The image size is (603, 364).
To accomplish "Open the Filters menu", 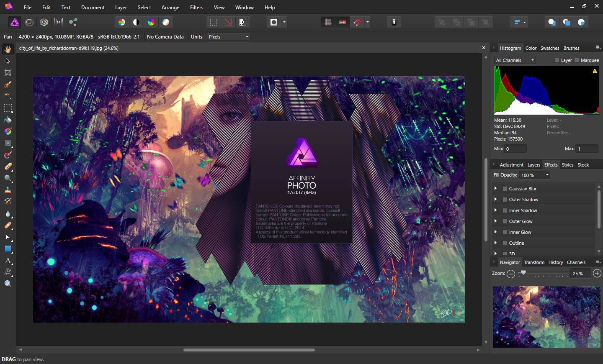I will coord(196,8).
